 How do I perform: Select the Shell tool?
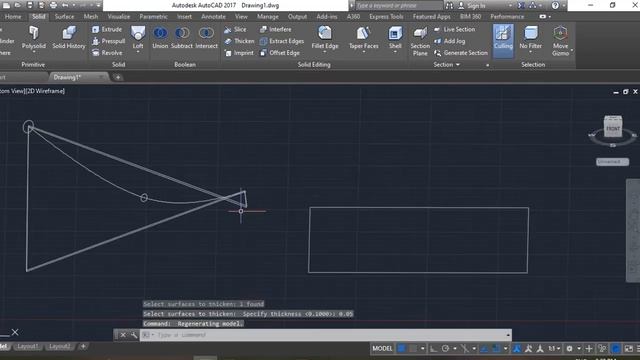(395, 37)
